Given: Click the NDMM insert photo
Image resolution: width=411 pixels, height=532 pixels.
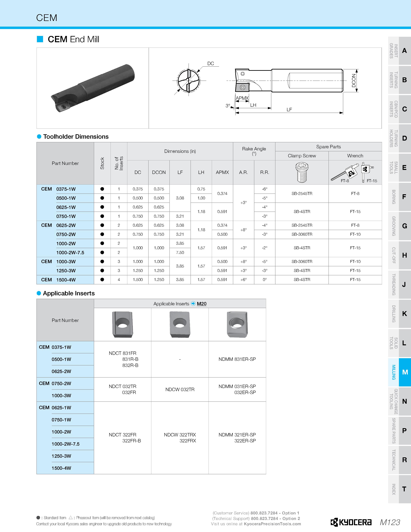Looking at the screenshot, I should [237, 324].
